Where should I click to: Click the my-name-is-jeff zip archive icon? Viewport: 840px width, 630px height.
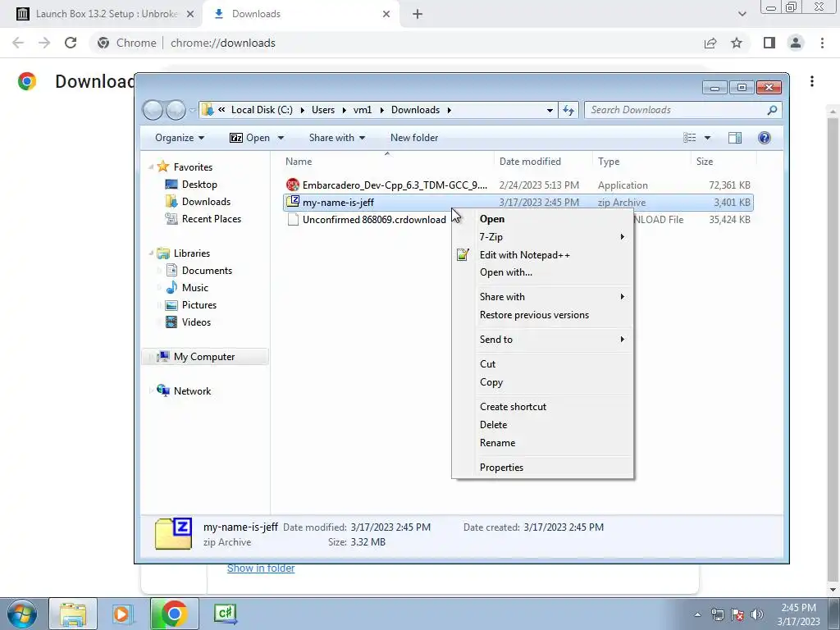coord(293,202)
